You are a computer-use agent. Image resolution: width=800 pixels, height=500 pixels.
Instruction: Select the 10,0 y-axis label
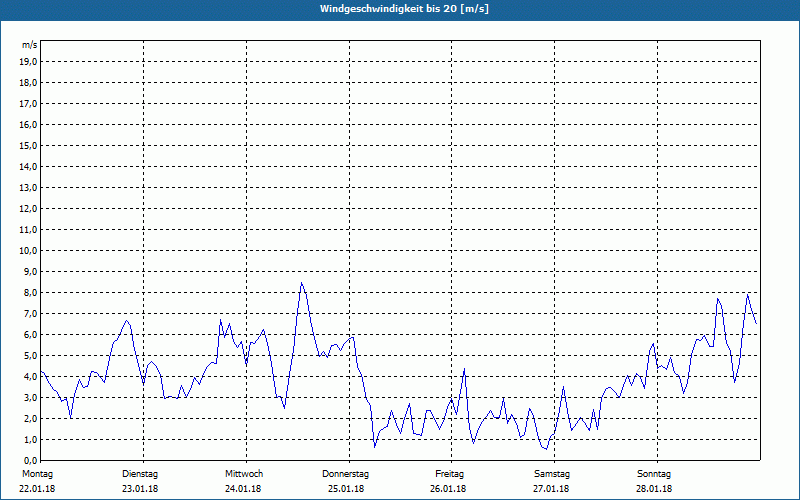(28, 251)
